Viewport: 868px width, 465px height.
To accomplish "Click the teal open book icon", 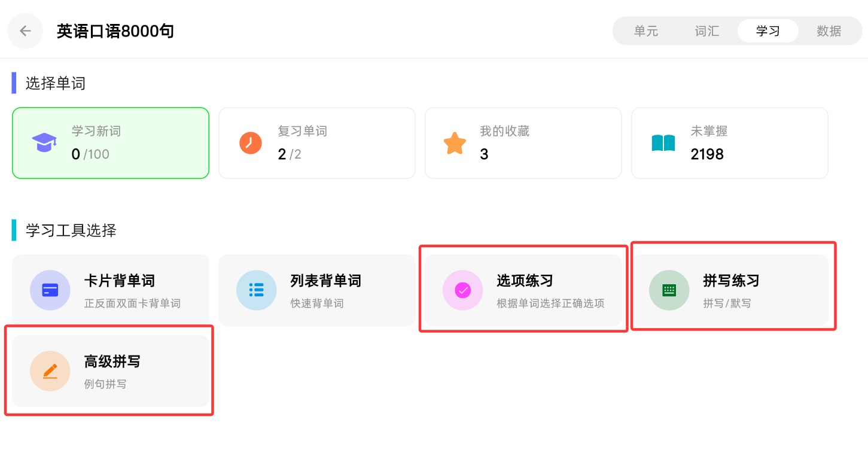I will [663, 143].
